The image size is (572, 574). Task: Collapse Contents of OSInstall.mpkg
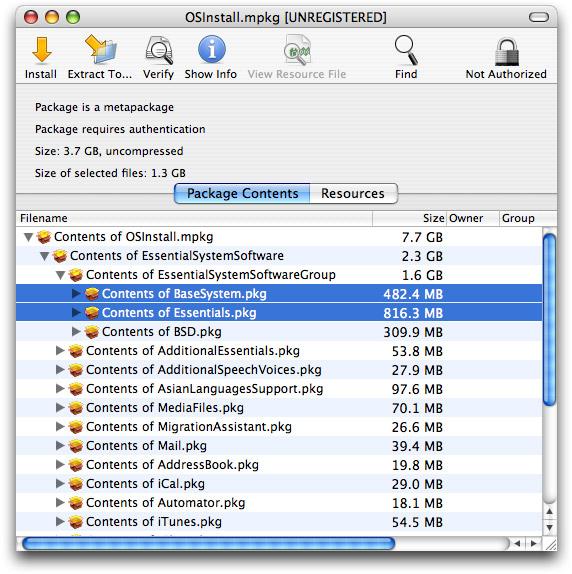tap(28, 237)
